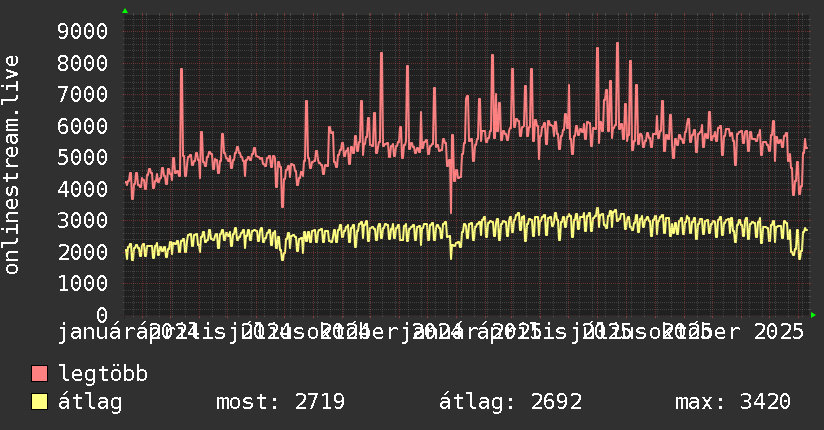Viewport: 824px width, 430px height.
Task: Click the yellow átlag legend swatch
Action: [x=40, y=402]
